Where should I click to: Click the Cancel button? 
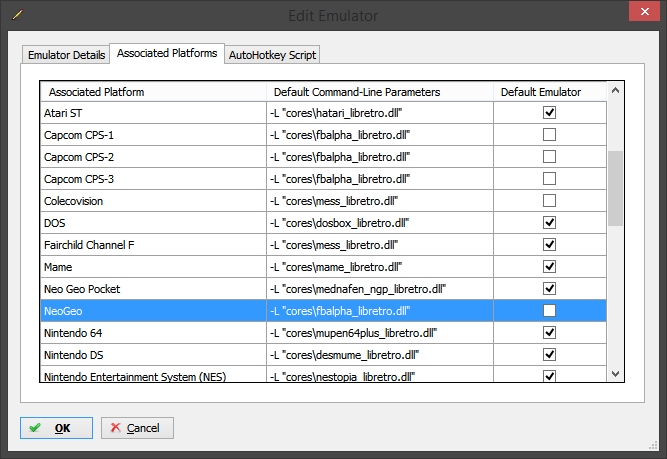[x=137, y=428]
